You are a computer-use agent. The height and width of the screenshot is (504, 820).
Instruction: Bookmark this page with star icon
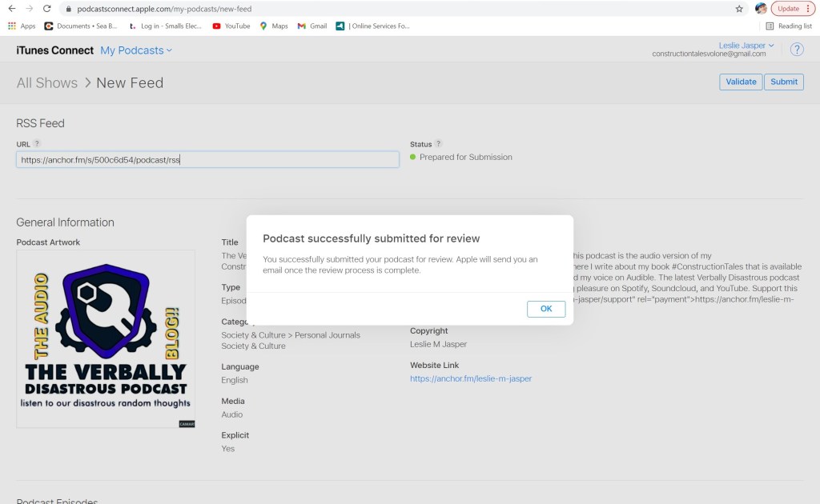(x=738, y=9)
